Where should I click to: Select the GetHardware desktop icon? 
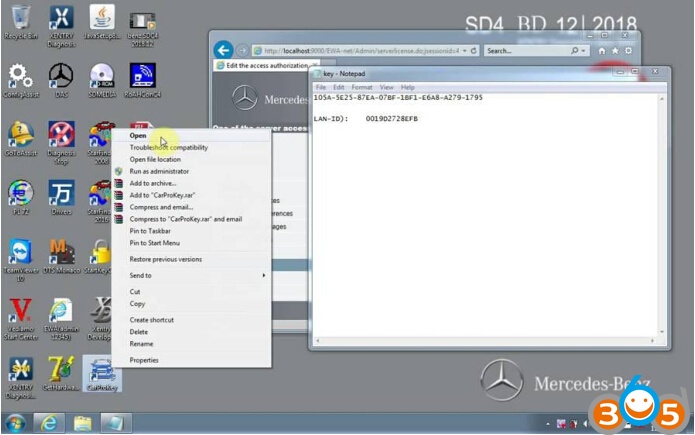(61, 373)
